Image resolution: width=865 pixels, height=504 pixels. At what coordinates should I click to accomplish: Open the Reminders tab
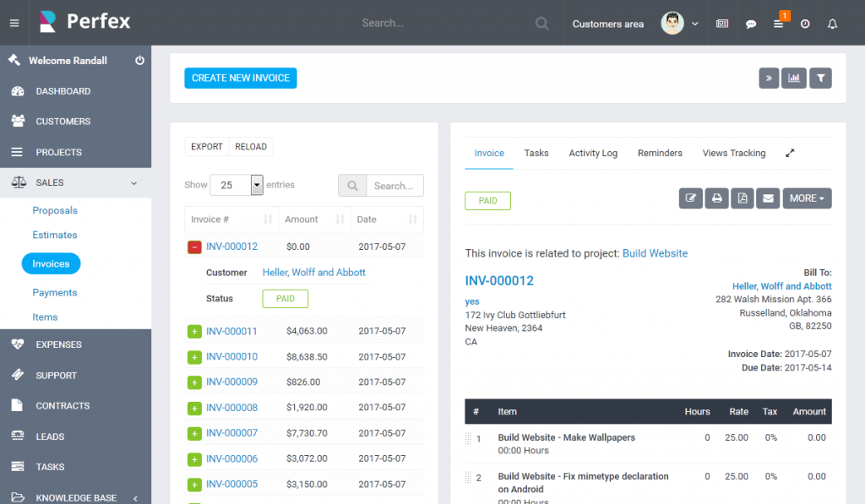click(660, 153)
